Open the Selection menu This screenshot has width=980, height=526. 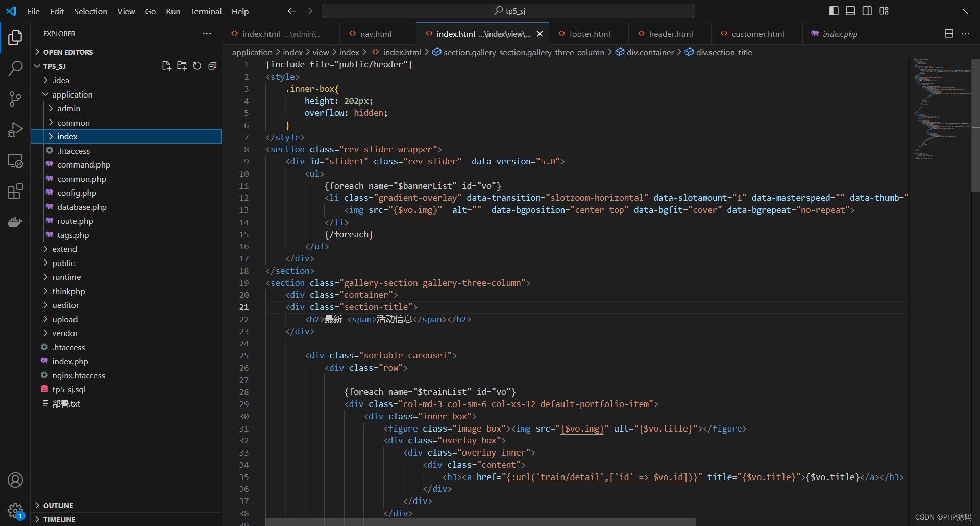pyautogui.click(x=90, y=11)
